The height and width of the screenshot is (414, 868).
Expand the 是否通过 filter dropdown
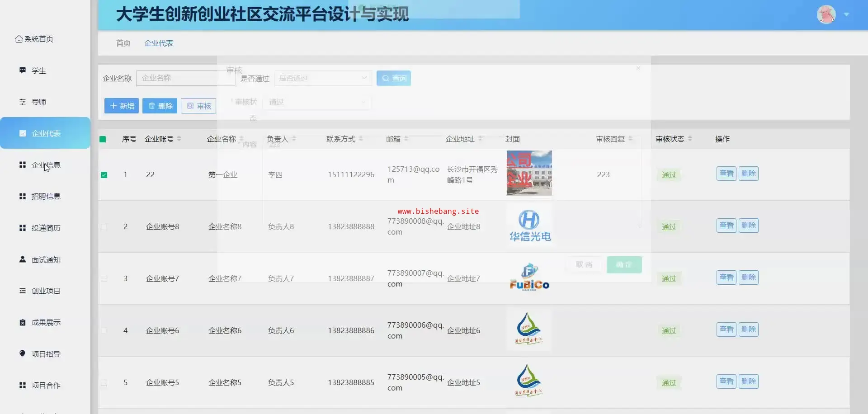tap(323, 78)
